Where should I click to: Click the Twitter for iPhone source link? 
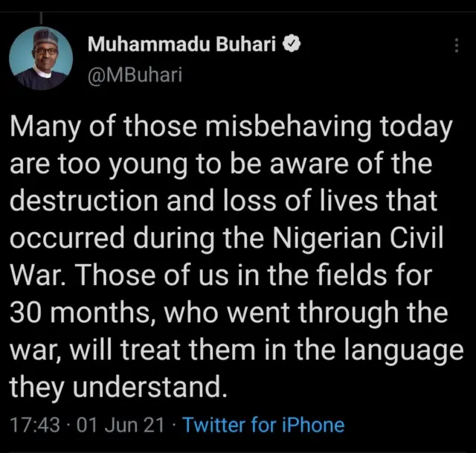263,425
